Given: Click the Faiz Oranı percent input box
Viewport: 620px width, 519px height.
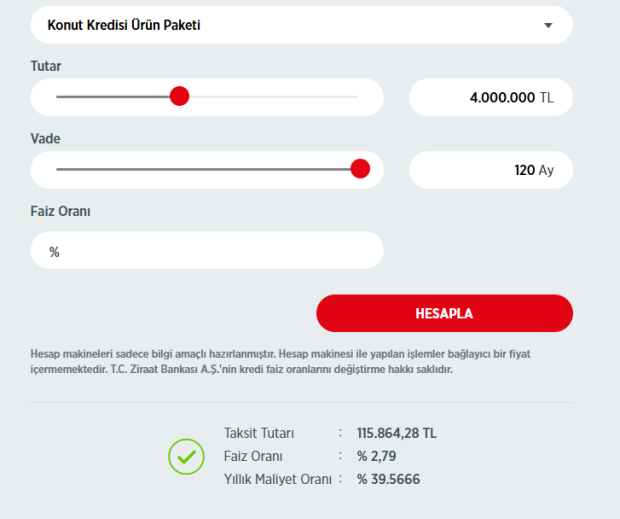Looking at the screenshot, I should coord(207,251).
